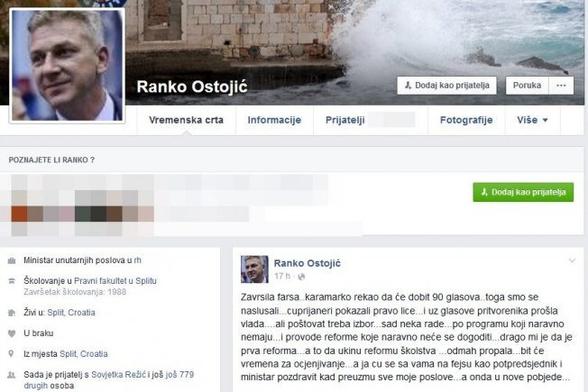Click the heart icon beside U braku
This screenshot has height=392, width=588.
click(x=12, y=333)
